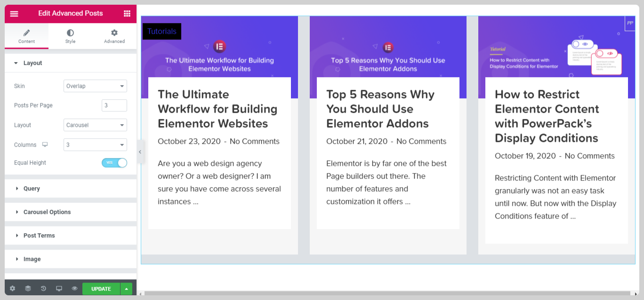Open the Layout dropdown showing Carousel
Screen dimensions: 644x300
(95, 125)
